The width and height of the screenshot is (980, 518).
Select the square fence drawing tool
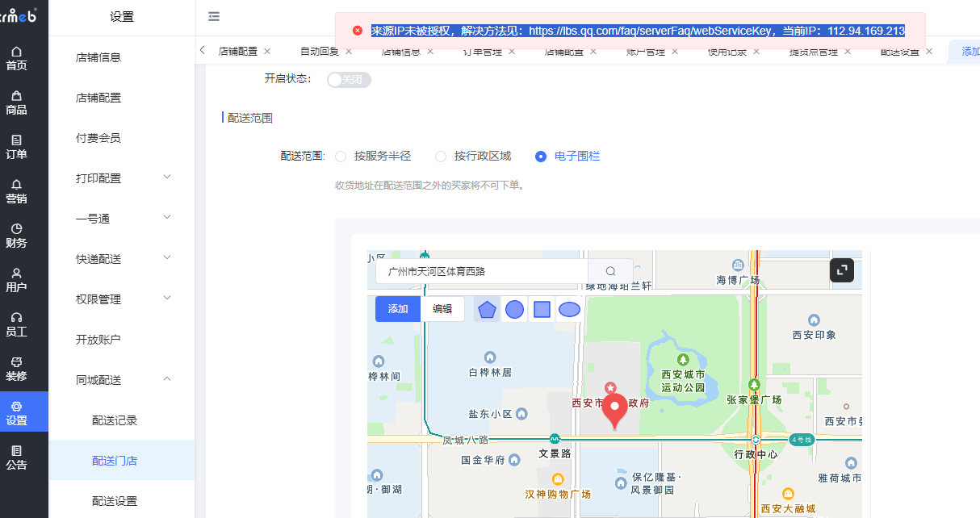542,309
